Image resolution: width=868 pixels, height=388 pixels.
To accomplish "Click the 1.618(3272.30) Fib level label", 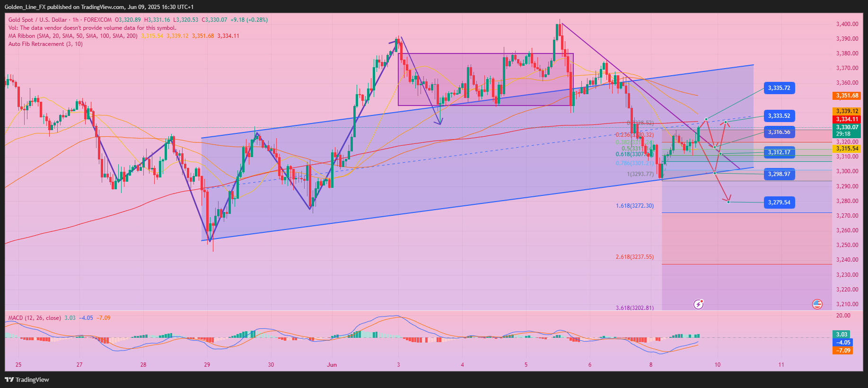I will point(635,206).
